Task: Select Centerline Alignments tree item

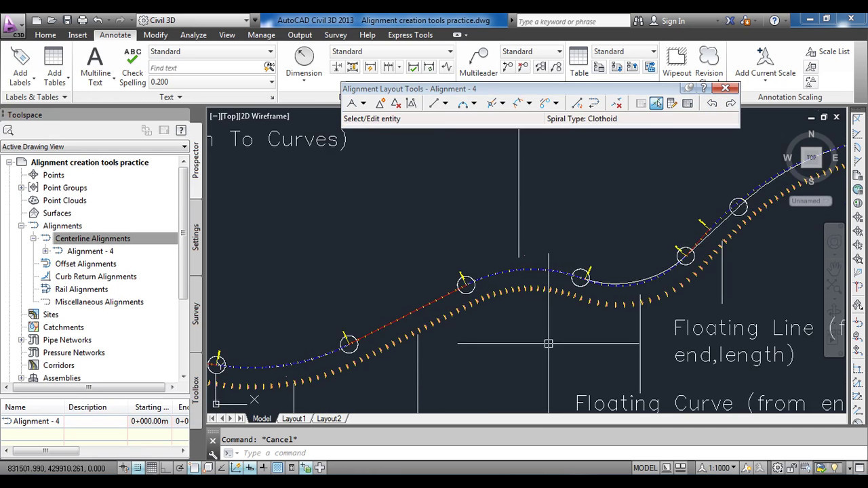Action: [92, 239]
